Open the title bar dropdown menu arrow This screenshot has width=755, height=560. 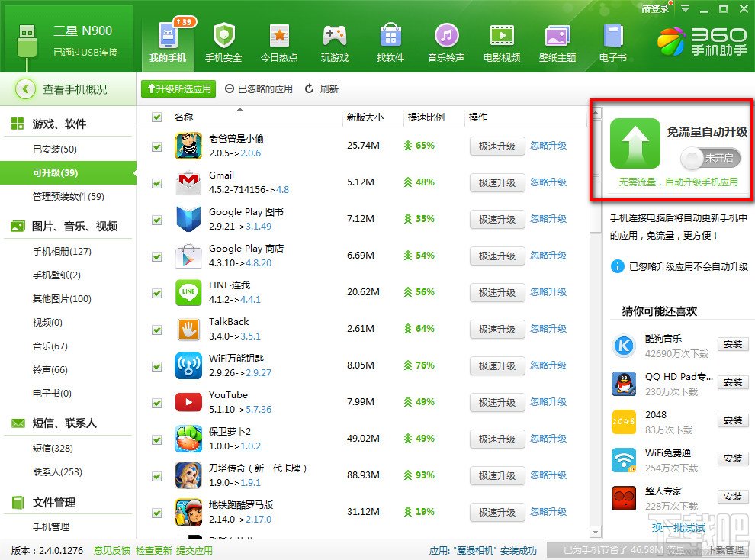click(x=685, y=8)
